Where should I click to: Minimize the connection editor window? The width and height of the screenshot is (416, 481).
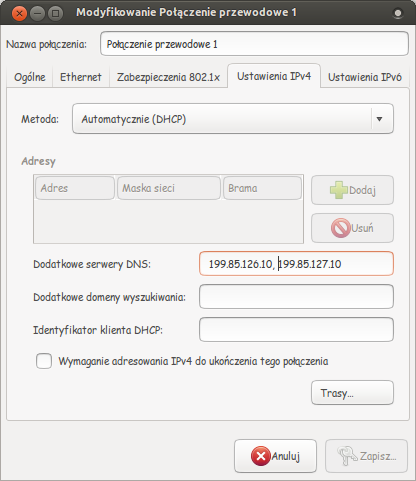click(37, 13)
